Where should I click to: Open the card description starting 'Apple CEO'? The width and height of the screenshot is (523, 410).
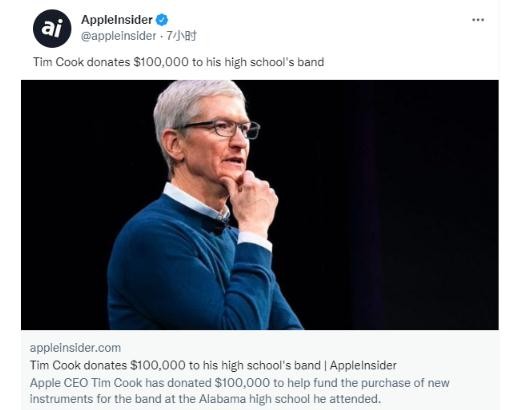[x=239, y=391]
